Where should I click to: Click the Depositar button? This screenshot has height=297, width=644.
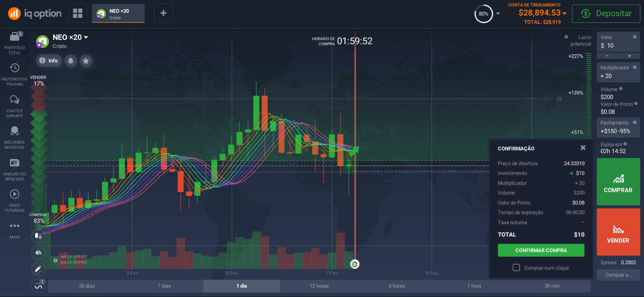[x=606, y=13]
